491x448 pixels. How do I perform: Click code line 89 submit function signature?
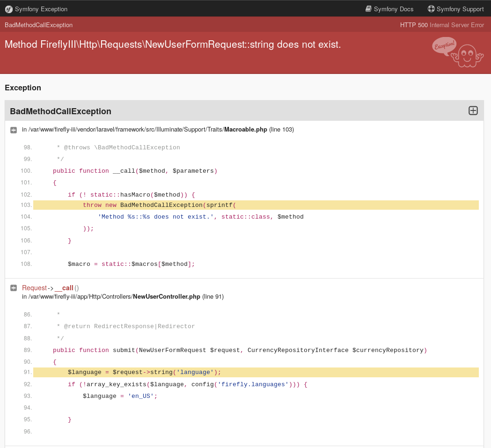240,350
